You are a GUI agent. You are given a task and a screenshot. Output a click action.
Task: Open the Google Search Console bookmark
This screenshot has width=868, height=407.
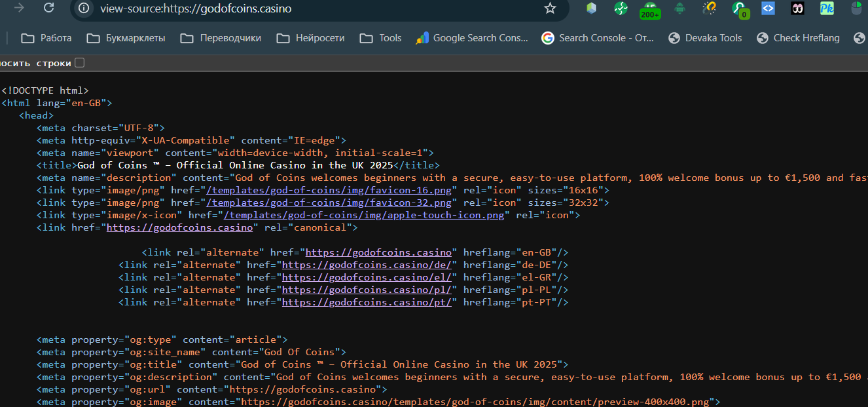[471, 38]
